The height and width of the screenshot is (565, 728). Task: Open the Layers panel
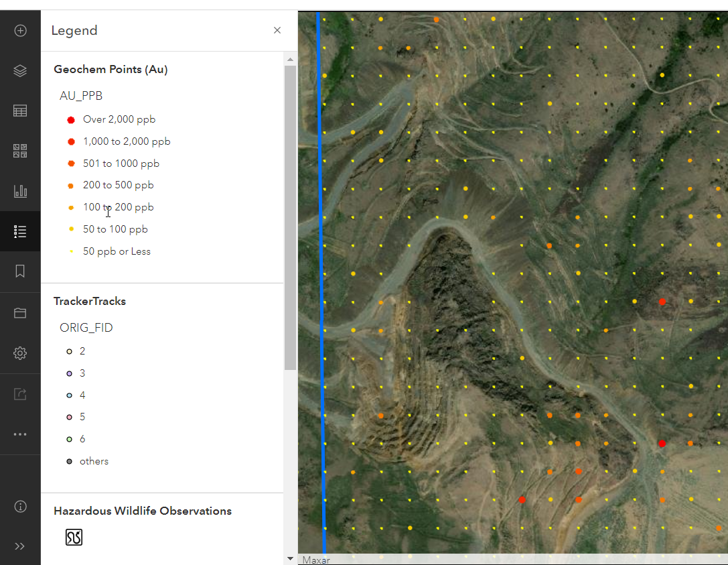tap(20, 70)
